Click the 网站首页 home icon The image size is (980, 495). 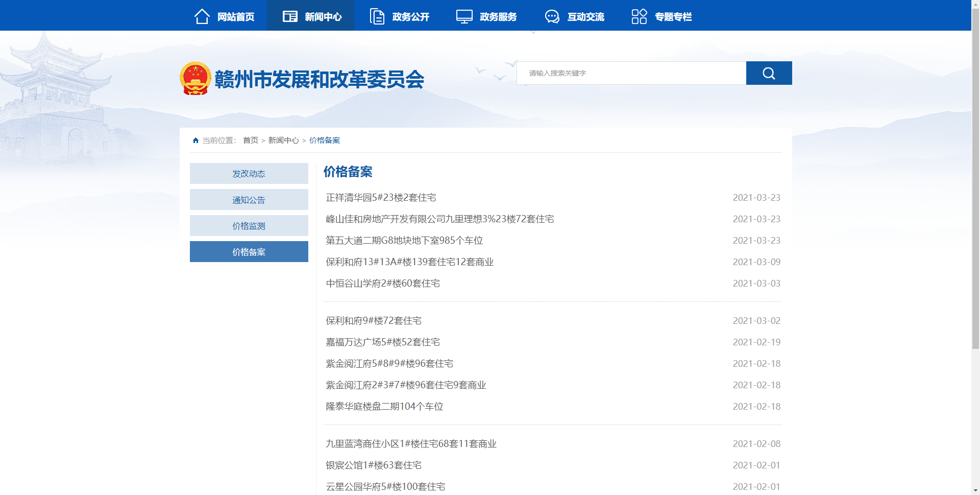pyautogui.click(x=202, y=16)
